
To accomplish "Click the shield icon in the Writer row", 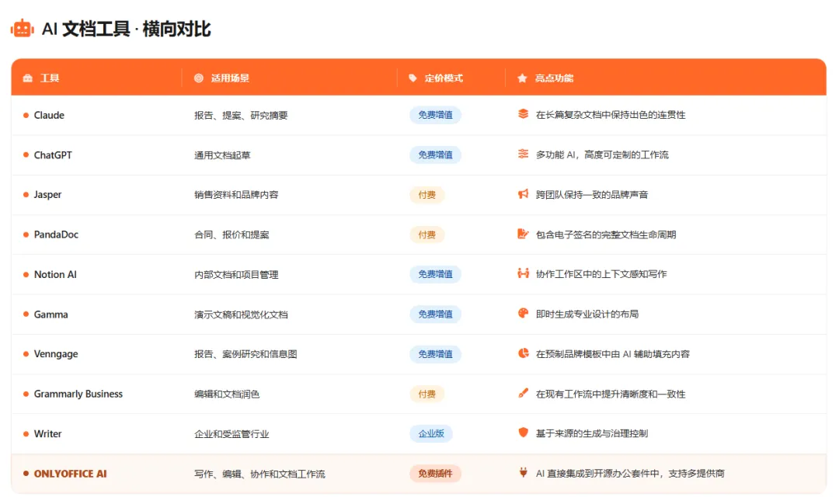I will click(524, 433).
